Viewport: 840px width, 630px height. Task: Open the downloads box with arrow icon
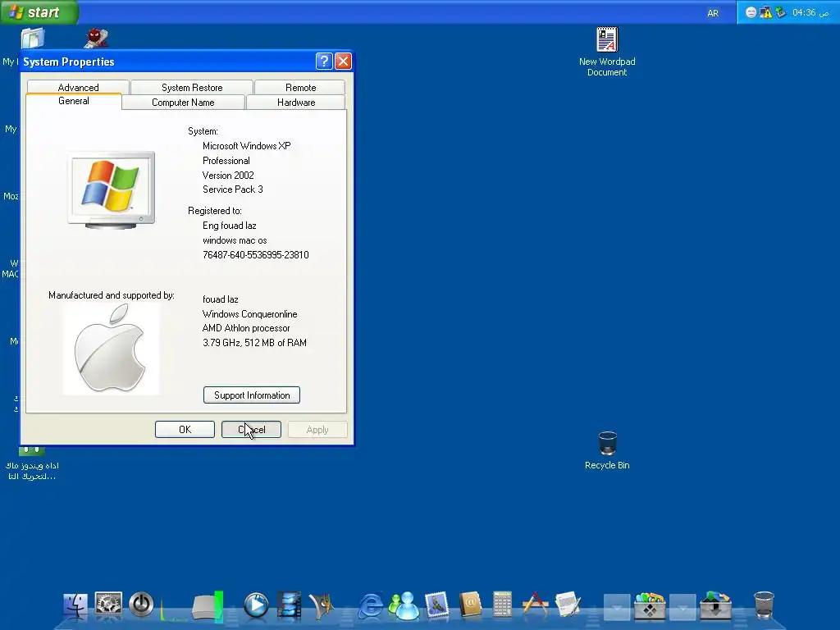pyautogui.click(x=715, y=605)
